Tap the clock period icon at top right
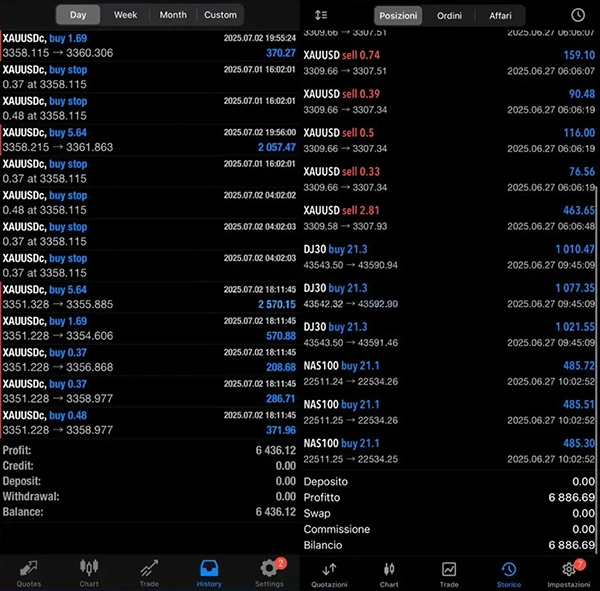600x591 pixels. click(x=578, y=15)
